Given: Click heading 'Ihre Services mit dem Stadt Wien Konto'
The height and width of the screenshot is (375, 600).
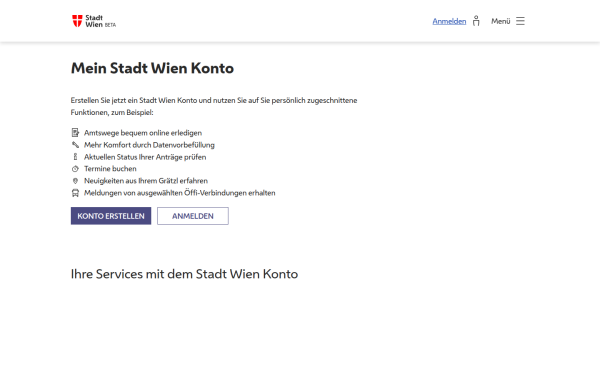Looking at the screenshot, I should (184, 274).
